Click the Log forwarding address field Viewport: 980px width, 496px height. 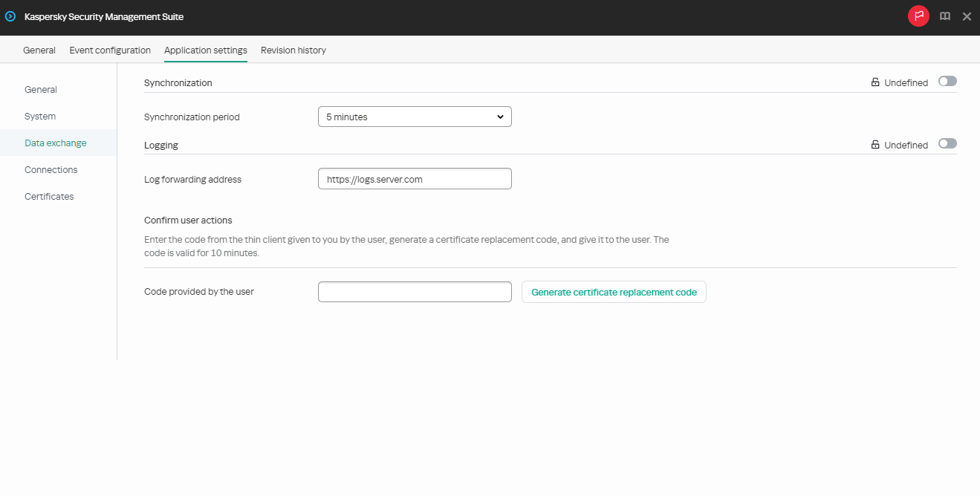click(414, 178)
